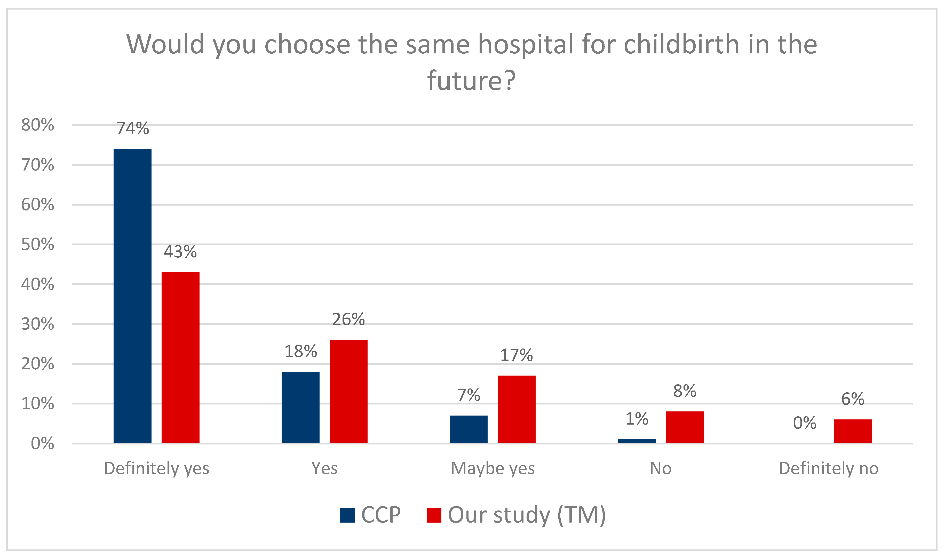Click the red 8% bar for No
The width and height of the screenshot is (945, 560).
point(685,427)
